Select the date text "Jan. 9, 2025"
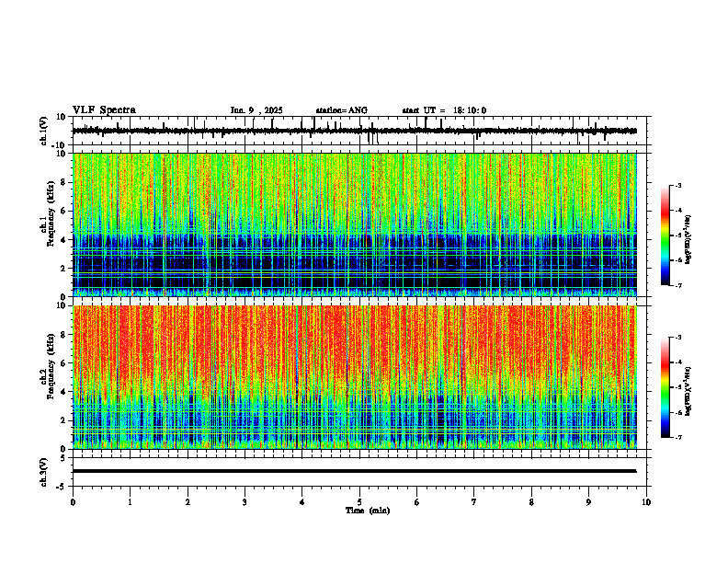 (256, 110)
